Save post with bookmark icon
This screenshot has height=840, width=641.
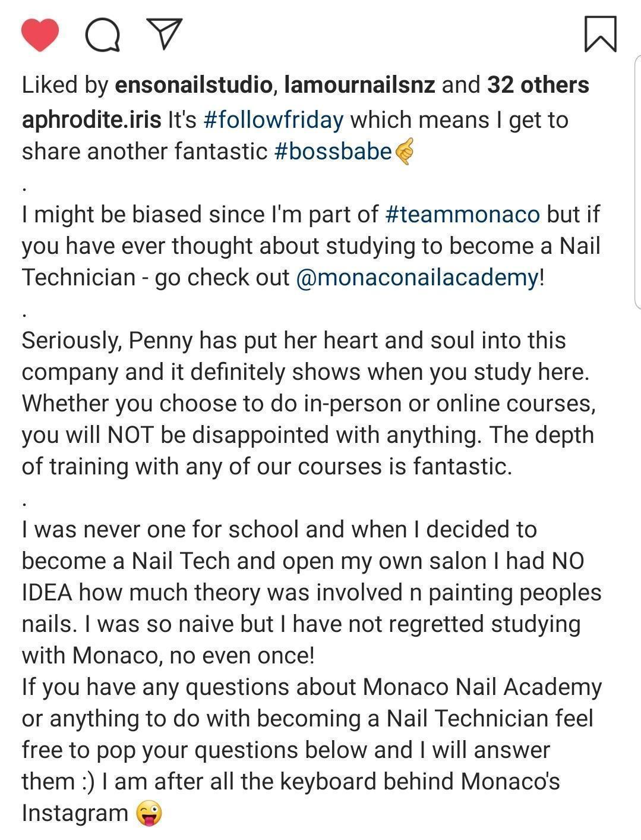(x=601, y=34)
